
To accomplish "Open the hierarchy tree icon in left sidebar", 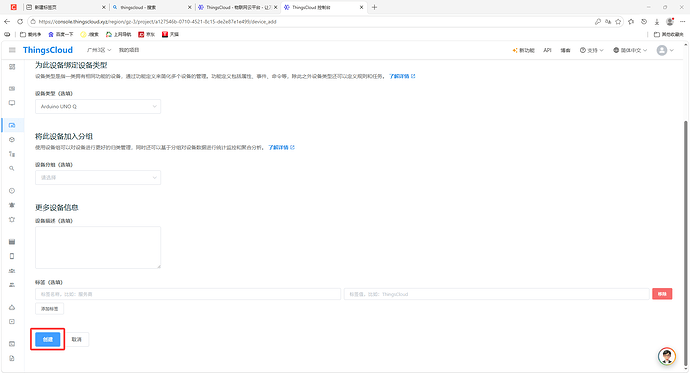I will [12, 154].
